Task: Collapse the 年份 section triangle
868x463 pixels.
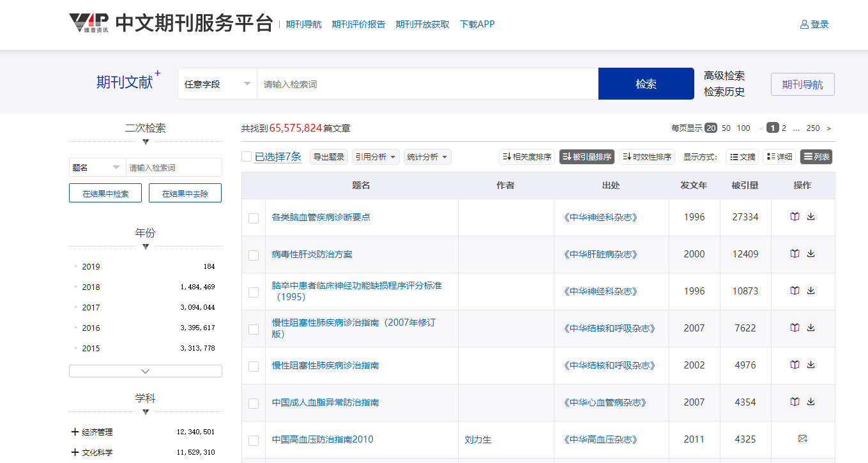Action: point(146,247)
